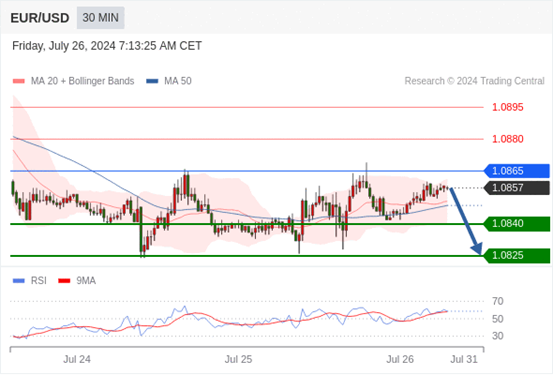Click the black 1.0857 current price tag
Viewport: 553px width, 375px height.
517,188
